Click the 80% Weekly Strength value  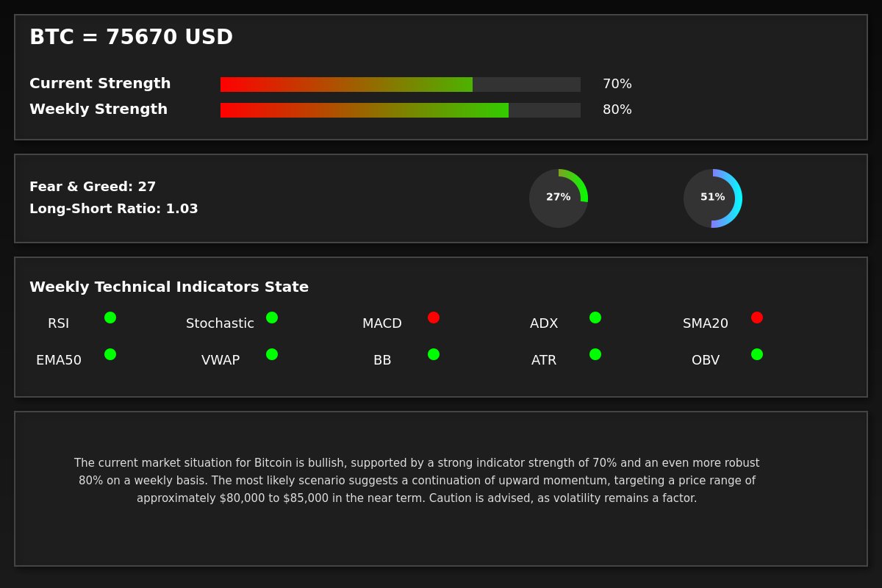[x=617, y=110]
